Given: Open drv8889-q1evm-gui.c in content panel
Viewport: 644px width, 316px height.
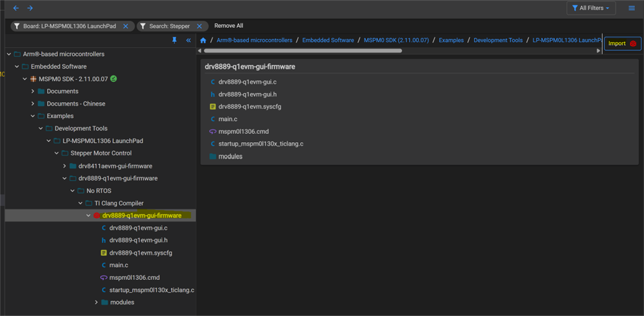Looking at the screenshot, I should (247, 82).
